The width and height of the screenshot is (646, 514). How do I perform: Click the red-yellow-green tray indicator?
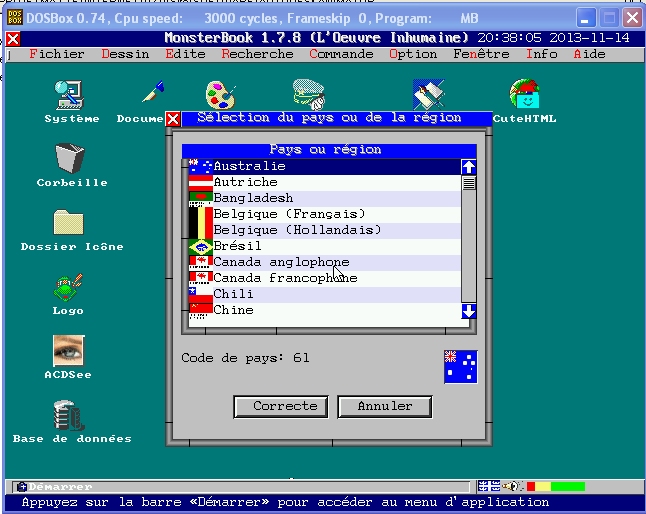coord(556,486)
